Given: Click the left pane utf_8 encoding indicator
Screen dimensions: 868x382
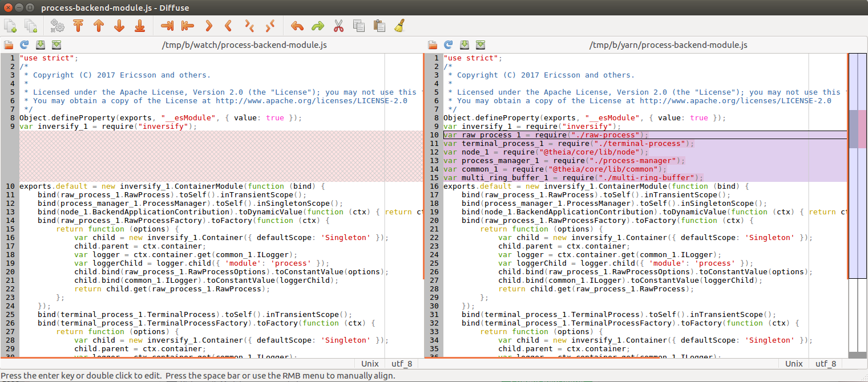Looking at the screenshot, I should 402,364.
